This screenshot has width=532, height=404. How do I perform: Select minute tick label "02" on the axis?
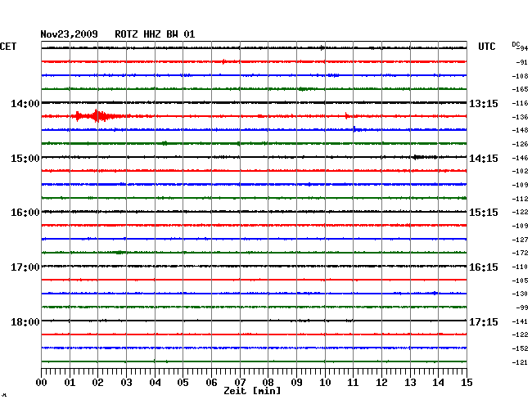pos(97,383)
